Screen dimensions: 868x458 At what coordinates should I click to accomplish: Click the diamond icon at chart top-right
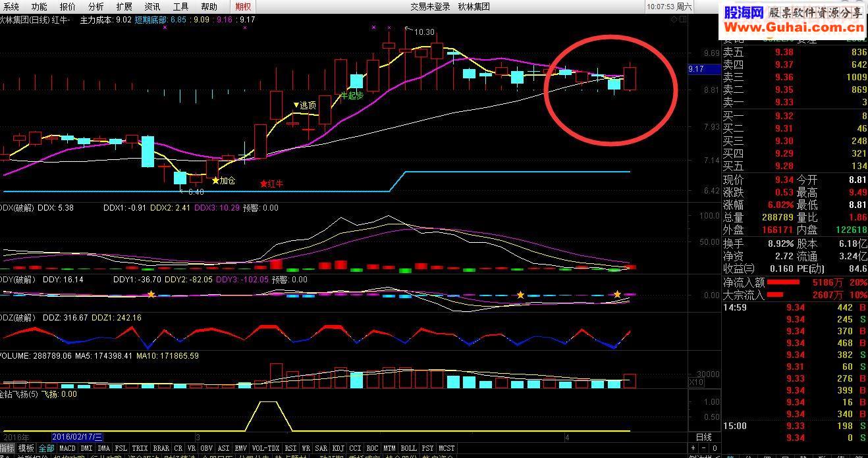pyautogui.click(x=674, y=20)
